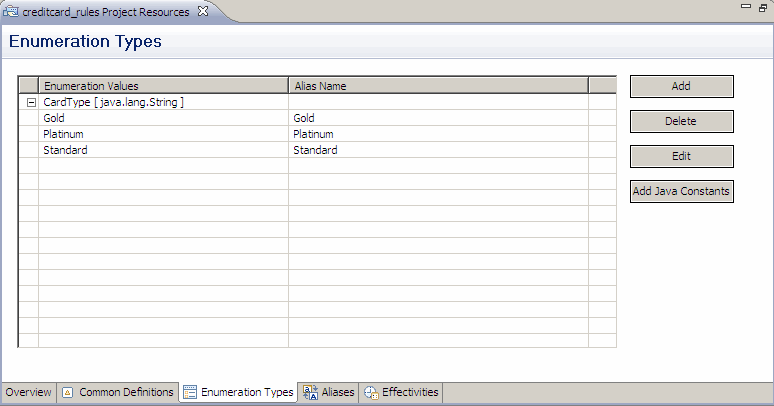Select the Standard enumeration value

(65, 150)
